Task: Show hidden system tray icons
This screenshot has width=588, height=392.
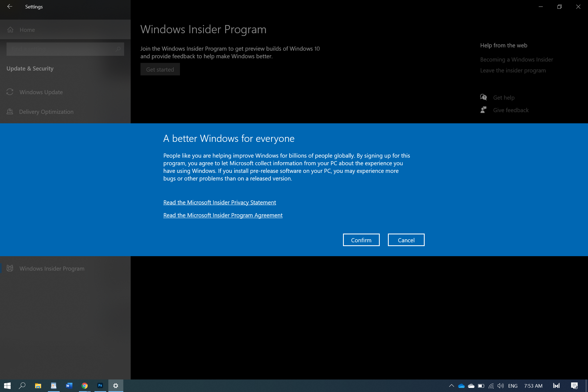Action: tap(451, 386)
